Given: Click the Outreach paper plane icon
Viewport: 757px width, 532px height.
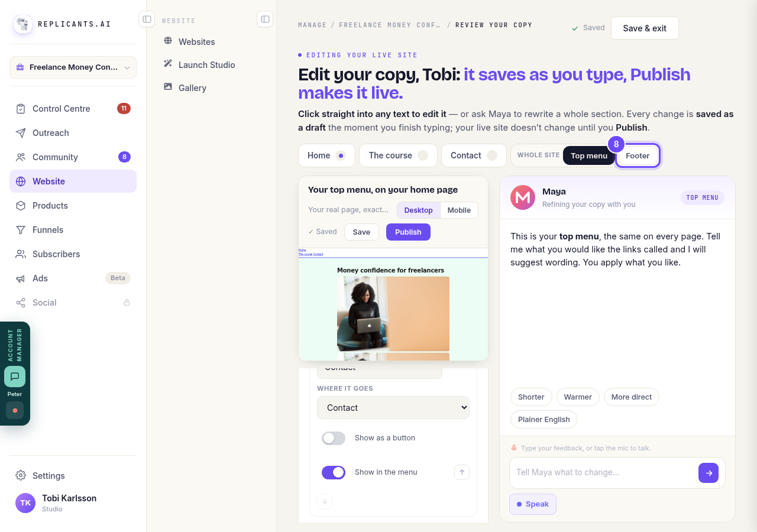Looking at the screenshot, I should click(x=21, y=133).
